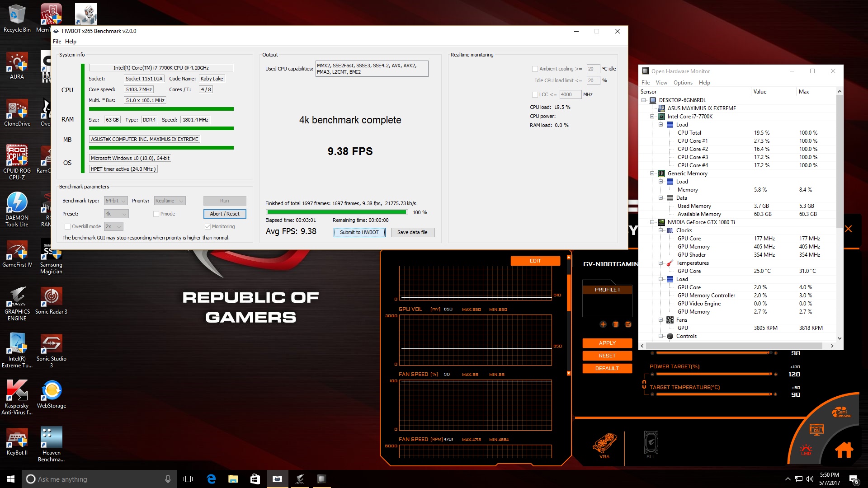Open the Preset 4k dropdown
Screen dimensions: 868x488
(x=116, y=214)
